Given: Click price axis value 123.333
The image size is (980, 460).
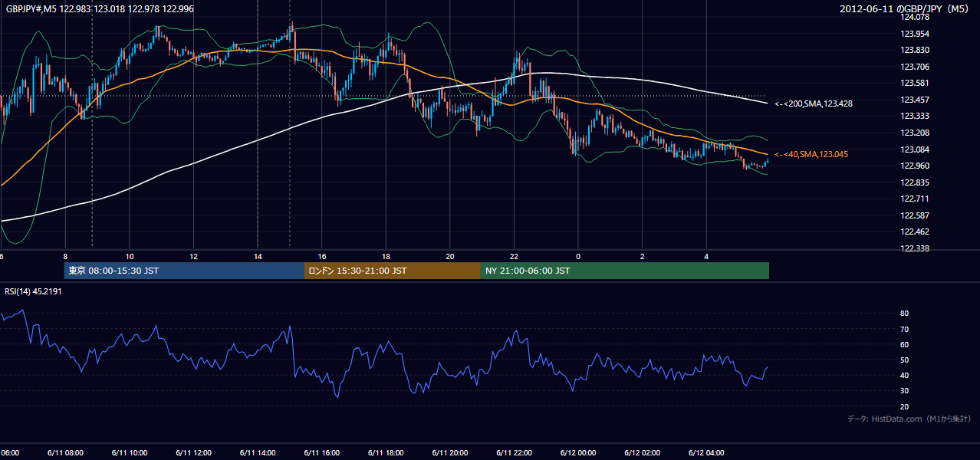Looking at the screenshot, I should click(x=916, y=117).
